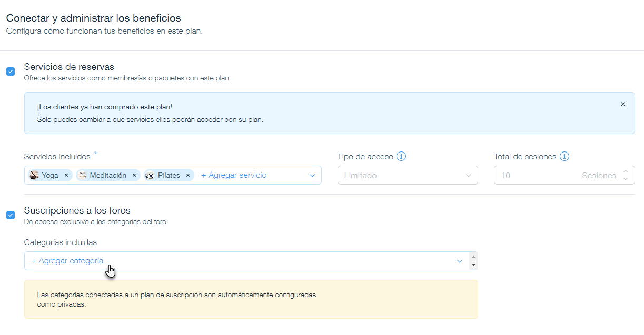Decrease the session count with down arrow
Image resolution: width=644 pixels, height=335 pixels.
[626, 179]
